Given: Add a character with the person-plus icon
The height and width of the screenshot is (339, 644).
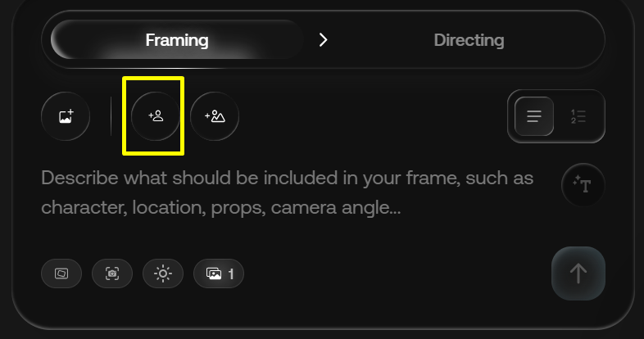Looking at the screenshot, I should 156,116.
